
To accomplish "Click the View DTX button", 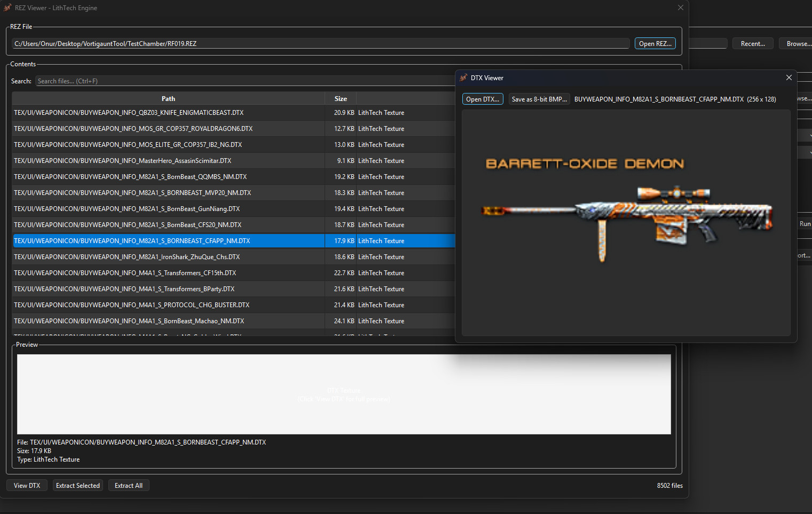I will click(x=27, y=485).
